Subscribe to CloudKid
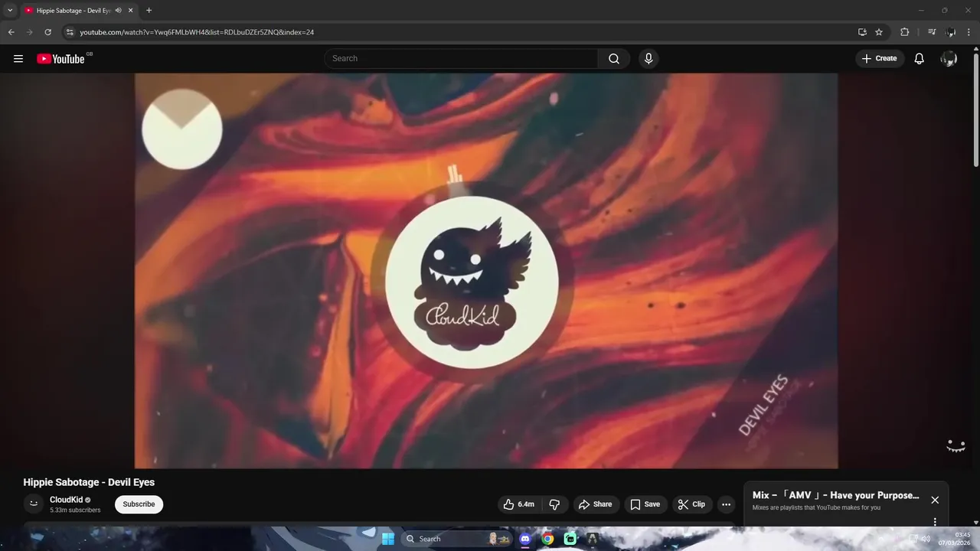Screen dimensions: 980x551 point(139,504)
